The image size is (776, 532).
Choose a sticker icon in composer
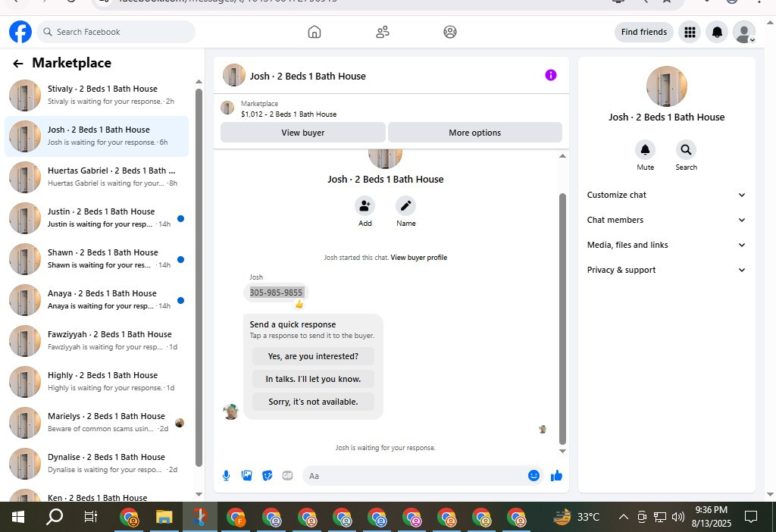click(268, 476)
